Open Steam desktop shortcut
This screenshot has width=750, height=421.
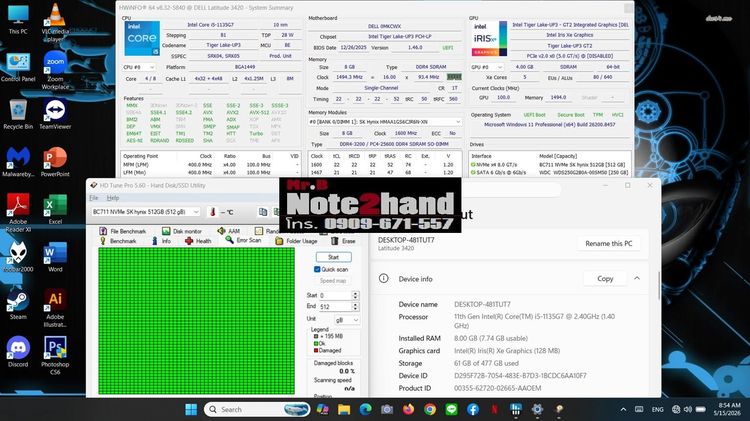coord(18,304)
